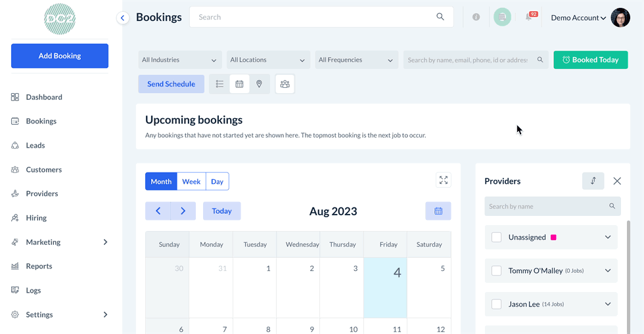The image size is (644, 334).
Task: Open All Industries dropdown
Action: coord(180,60)
